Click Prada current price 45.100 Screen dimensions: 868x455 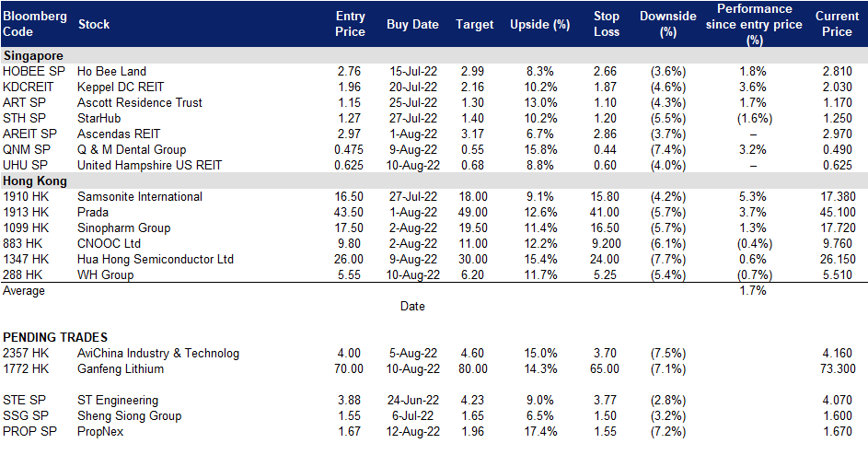839,212
